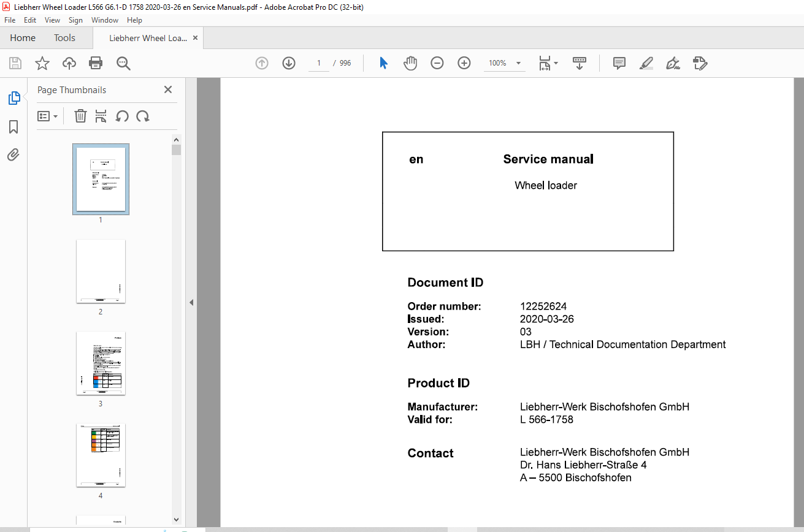Click the thumbnails scrollbar up arrow

[177, 139]
